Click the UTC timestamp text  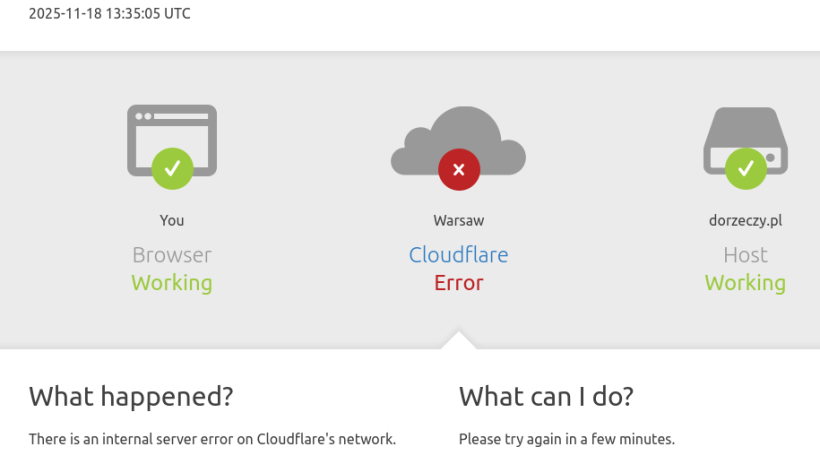tap(109, 14)
